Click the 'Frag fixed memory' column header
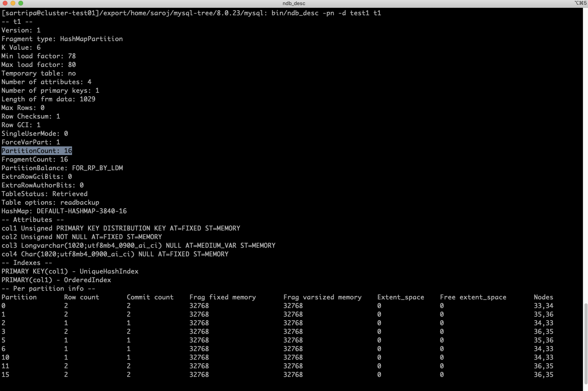The image size is (588, 391). pos(223,297)
